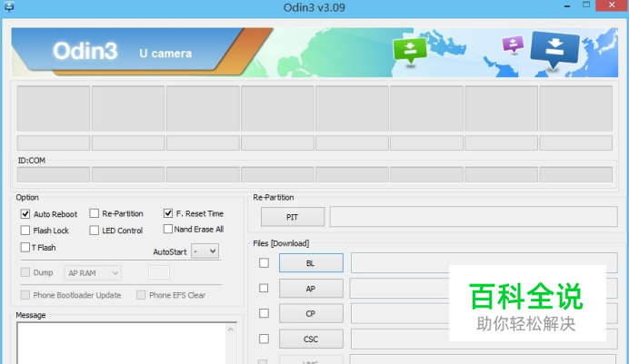Click the CSC file button
Screen dimensions: 629x364
[x=311, y=339]
